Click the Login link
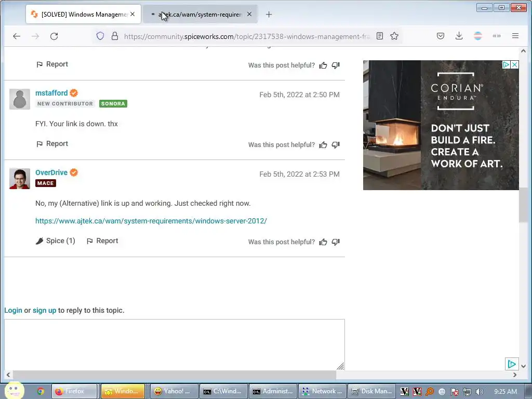This screenshot has height=399, width=532. point(13,310)
